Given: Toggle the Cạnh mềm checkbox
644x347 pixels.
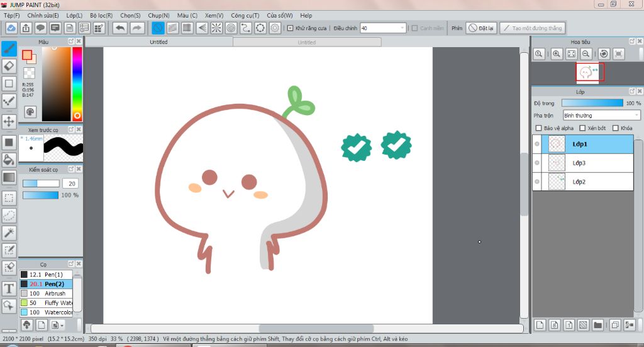Looking at the screenshot, I should pos(415,28).
